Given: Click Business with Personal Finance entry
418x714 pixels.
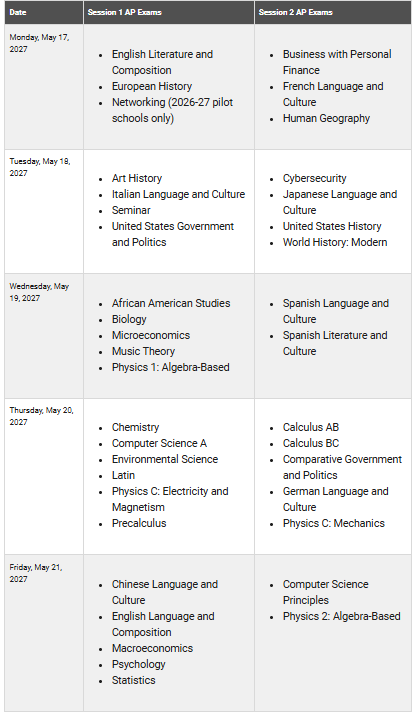Looking at the screenshot, I should coord(337,62).
